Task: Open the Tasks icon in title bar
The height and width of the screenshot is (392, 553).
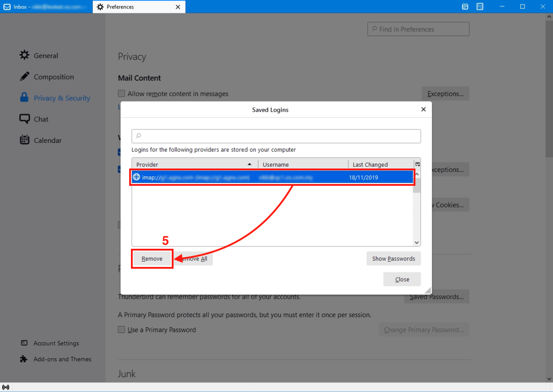Action: point(480,7)
